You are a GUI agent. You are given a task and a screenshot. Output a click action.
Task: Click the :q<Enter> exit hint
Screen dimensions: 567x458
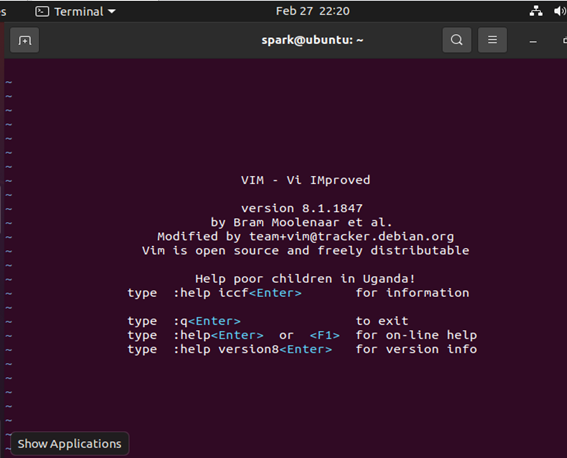(x=207, y=321)
